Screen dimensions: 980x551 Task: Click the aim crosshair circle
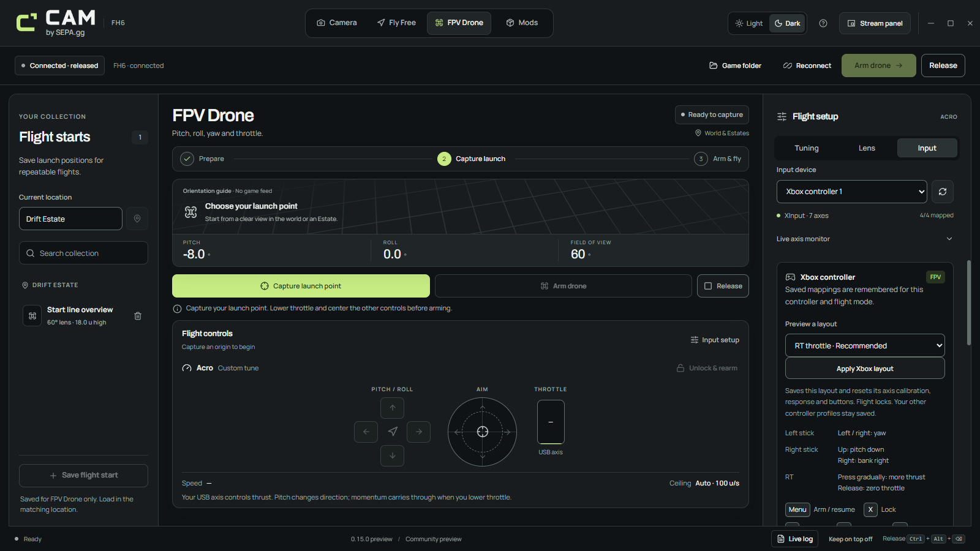pos(483,432)
